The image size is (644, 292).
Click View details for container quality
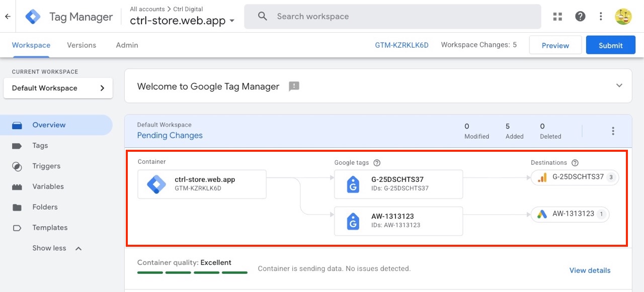tap(590, 270)
